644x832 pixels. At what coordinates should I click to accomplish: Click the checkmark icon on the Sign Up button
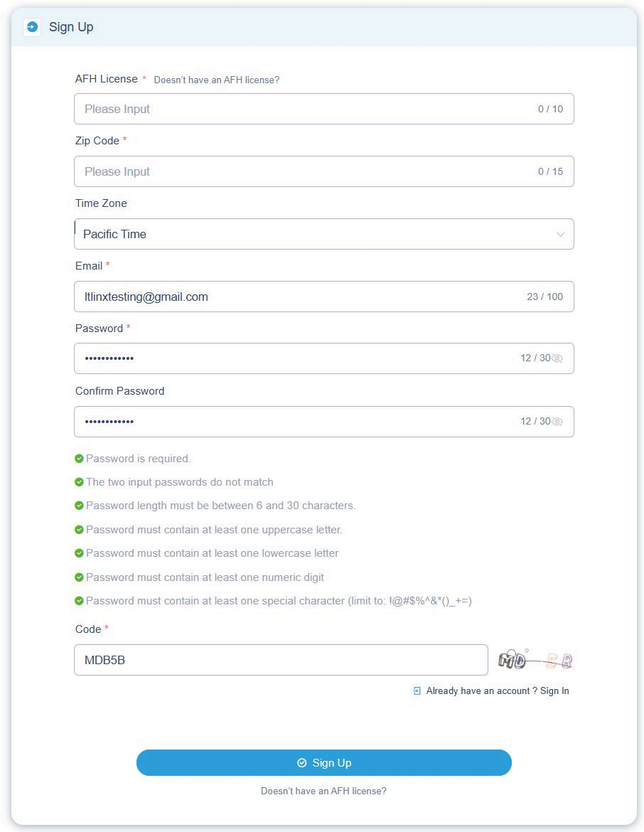[x=302, y=763]
